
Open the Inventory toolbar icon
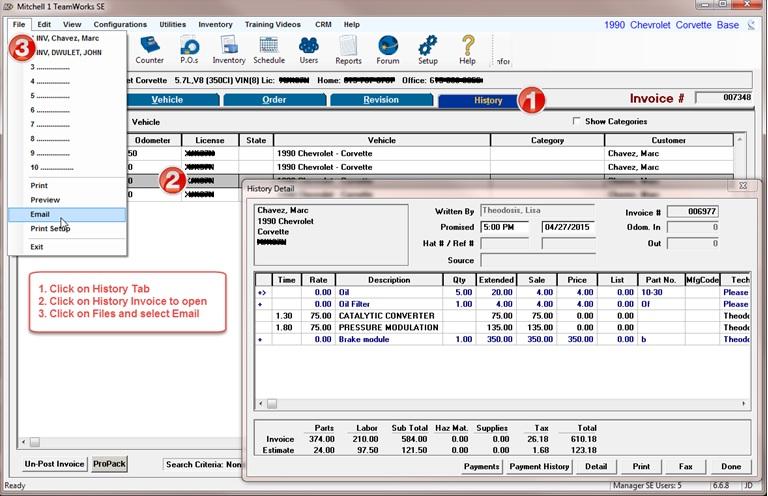coord(229,50)
